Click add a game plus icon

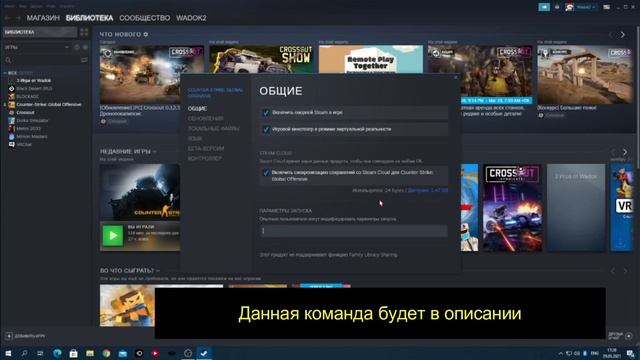(x=9, y=336)
